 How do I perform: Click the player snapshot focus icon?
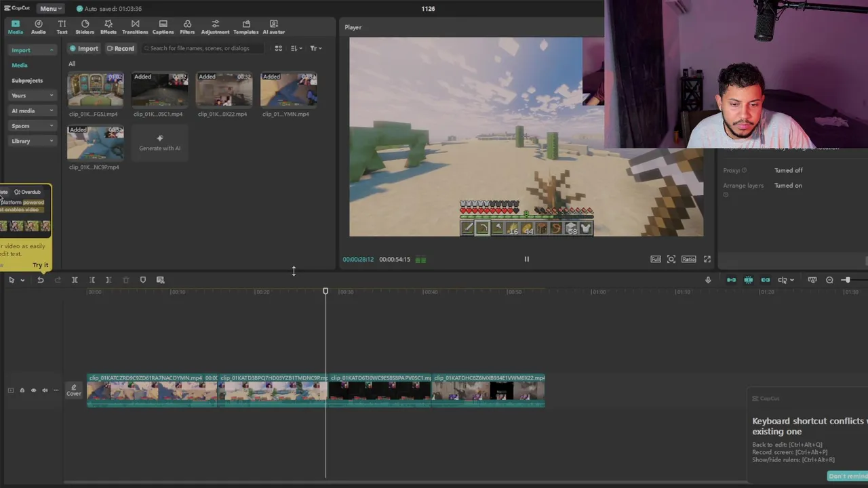pyautogui.click(x=671, y=259)
